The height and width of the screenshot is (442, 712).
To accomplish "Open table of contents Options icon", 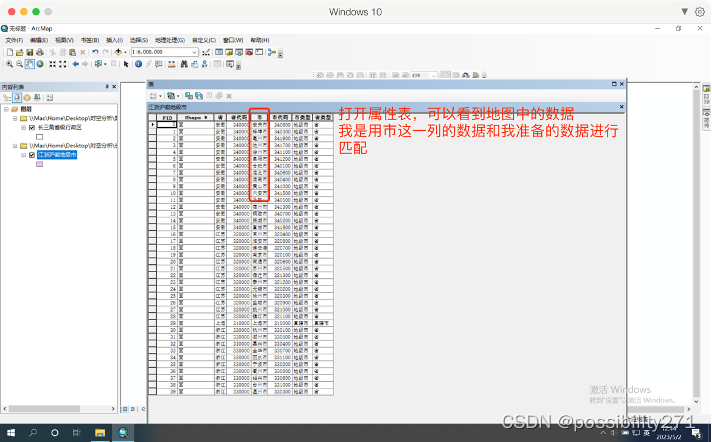I will click(50, 98).
